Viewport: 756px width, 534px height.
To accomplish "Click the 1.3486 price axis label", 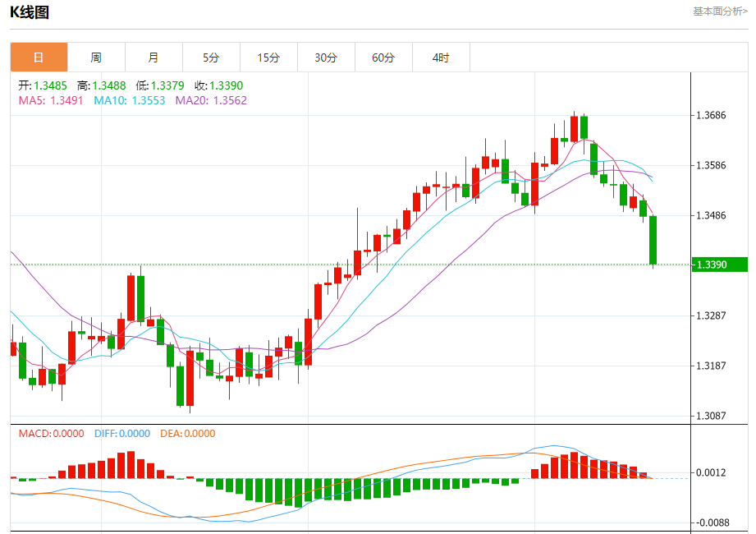I will pos(711,215).
